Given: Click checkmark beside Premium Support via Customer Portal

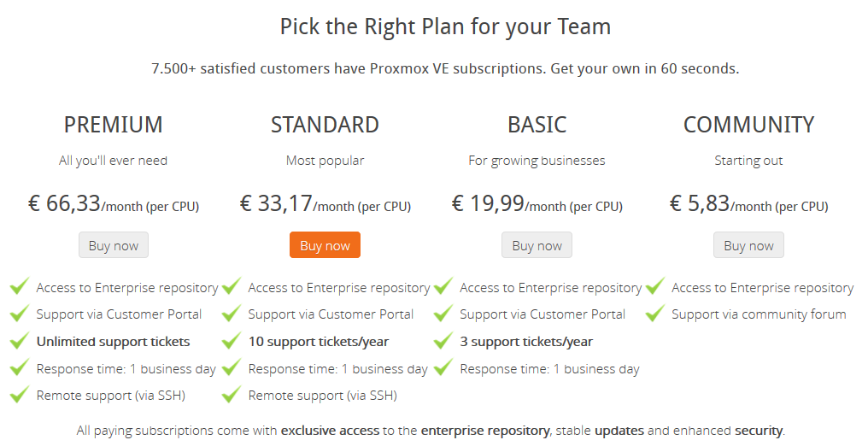Looking at the screenshot, I should pyautogui.click(x=20, y=314).
